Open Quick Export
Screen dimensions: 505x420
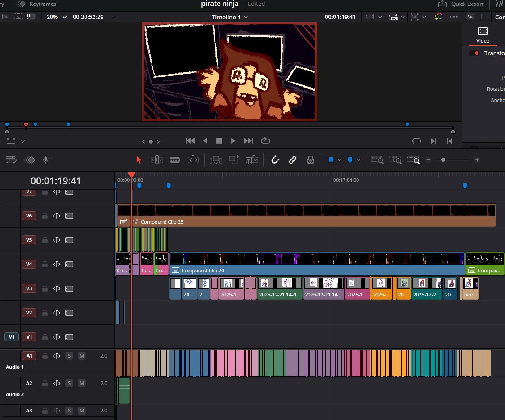(x=461, y=4)
